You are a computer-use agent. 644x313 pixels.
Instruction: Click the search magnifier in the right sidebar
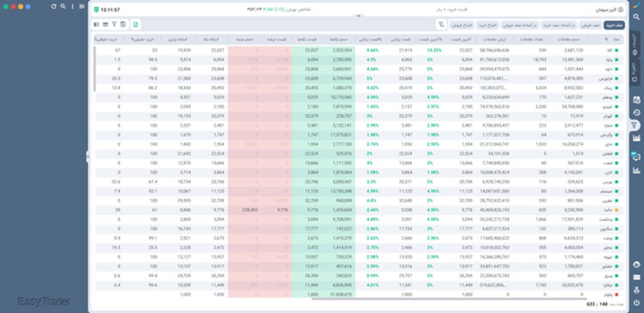pos(636,17)
